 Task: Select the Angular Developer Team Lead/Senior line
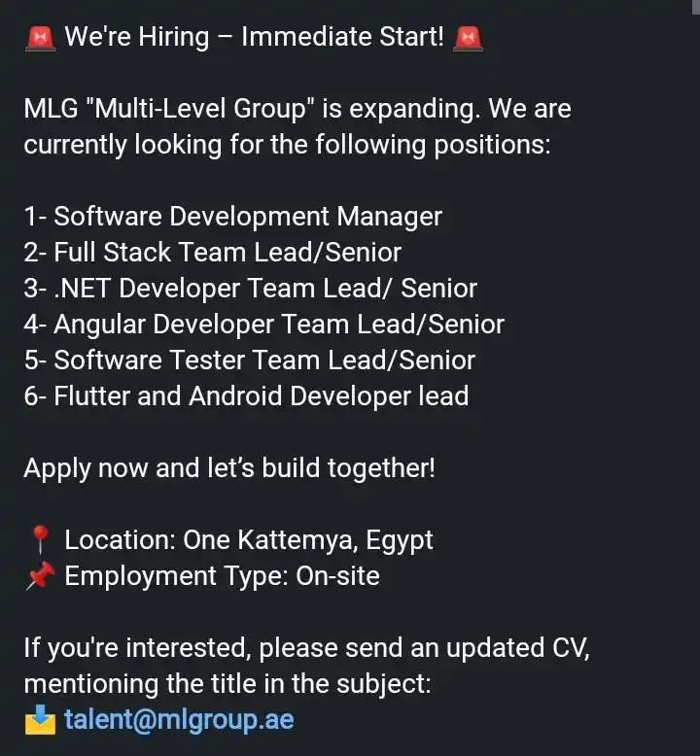click(263, 325)
